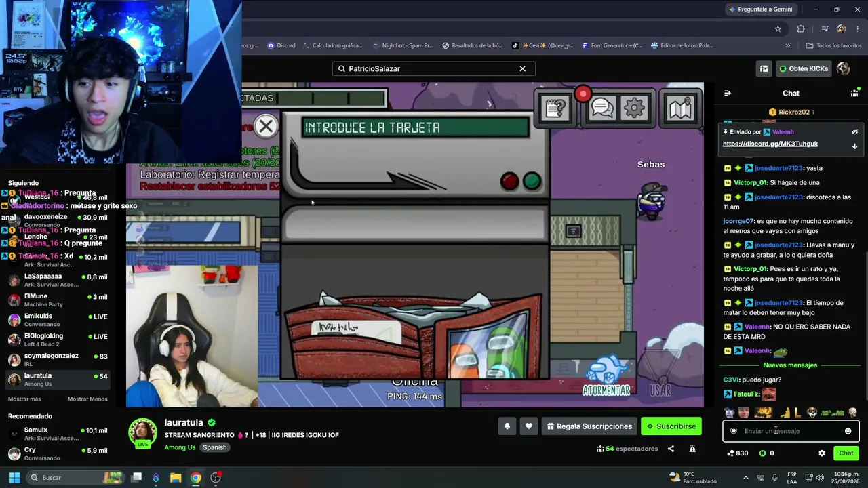Send the message with the green Chat button

tap(846, 453)
